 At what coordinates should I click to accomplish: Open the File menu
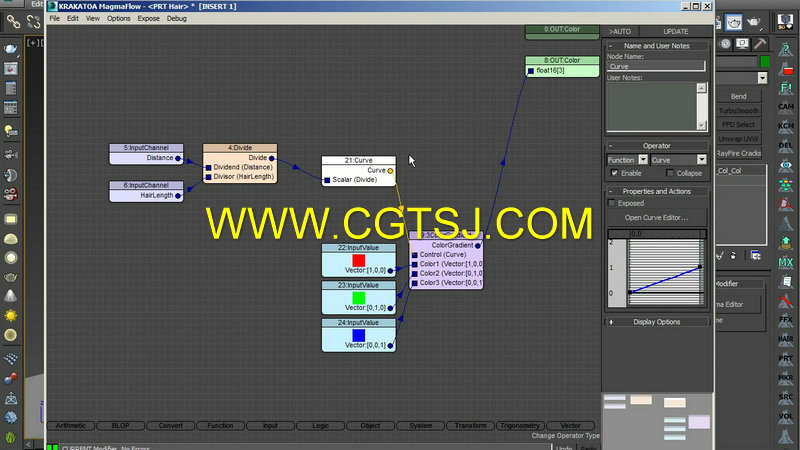tap(55, 18)
